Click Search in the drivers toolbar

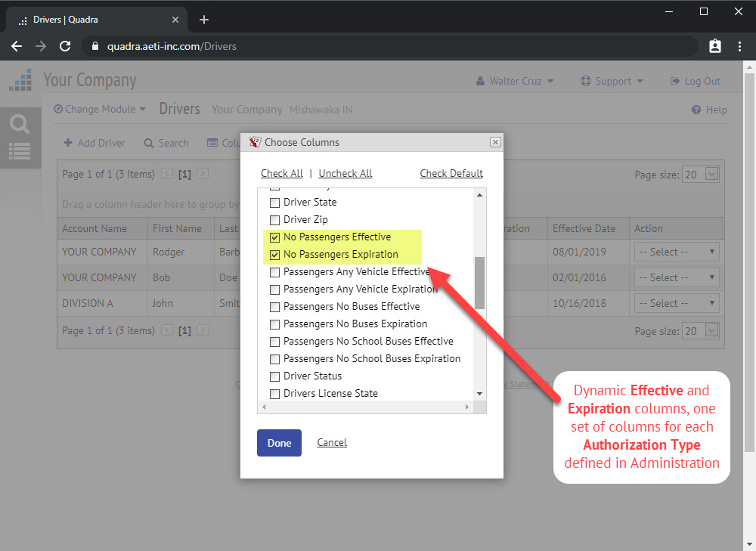(x=166, y=143)
